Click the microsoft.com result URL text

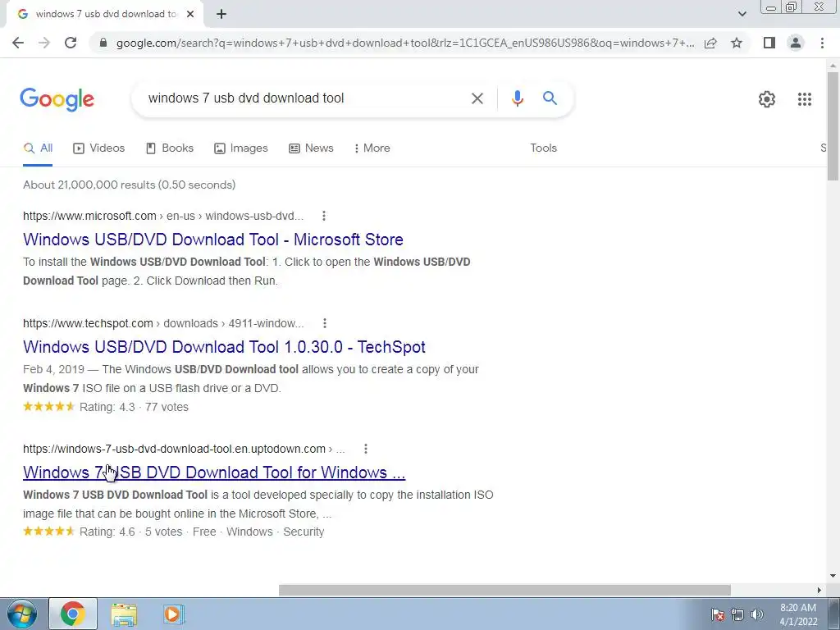point(163,216)
